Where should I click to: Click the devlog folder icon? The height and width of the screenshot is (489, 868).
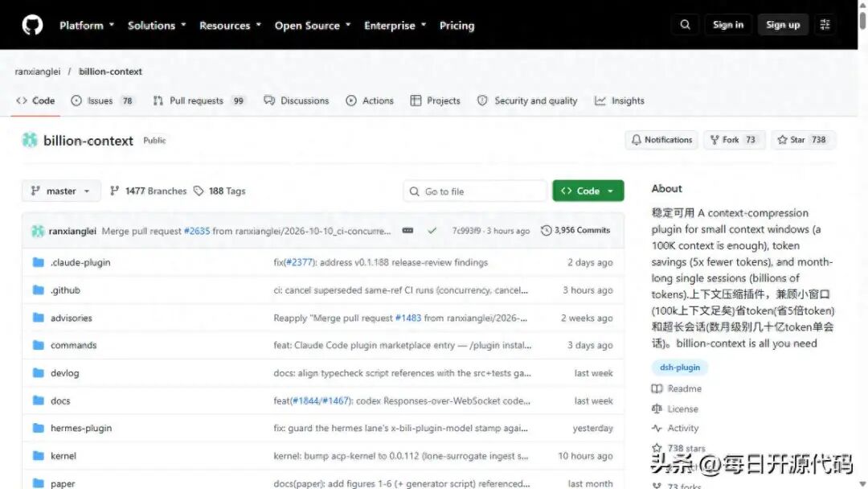39,372
